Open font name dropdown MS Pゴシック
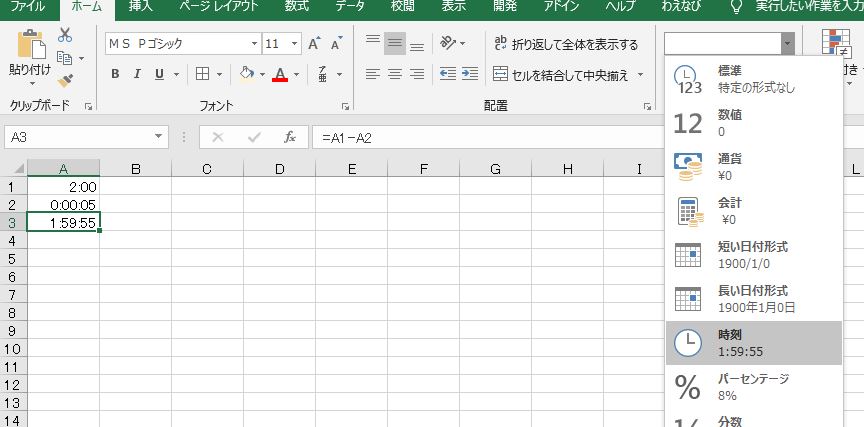The image size is (864, 427). coord(255,44)
